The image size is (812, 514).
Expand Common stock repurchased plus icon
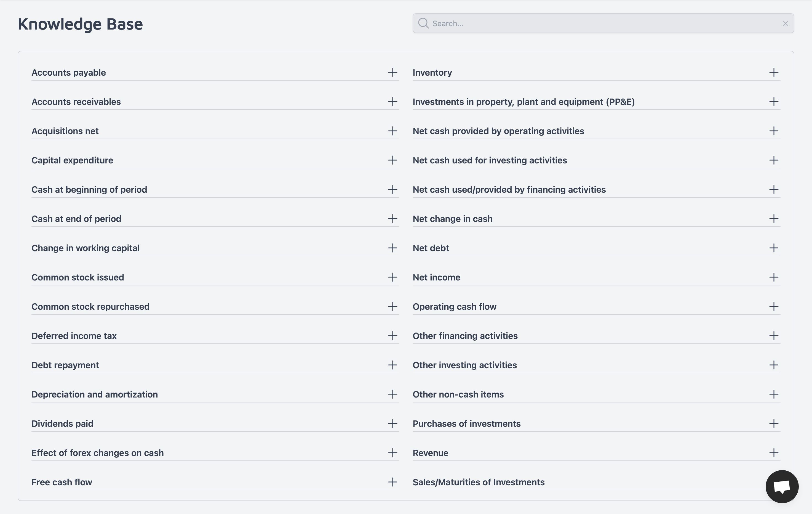(392, 306)
